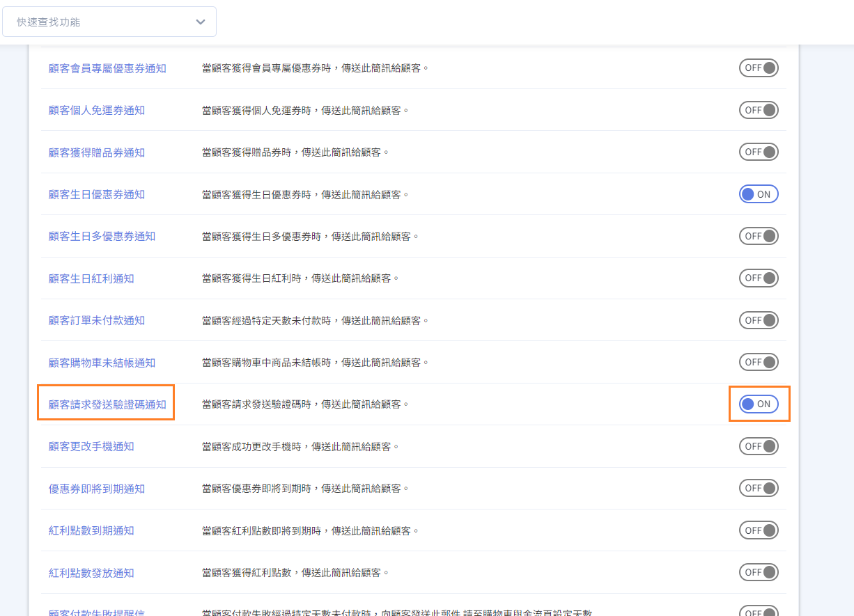Enable the 紅利點數發放通知 toggle

pyautogui.click(x=759, y=572)
